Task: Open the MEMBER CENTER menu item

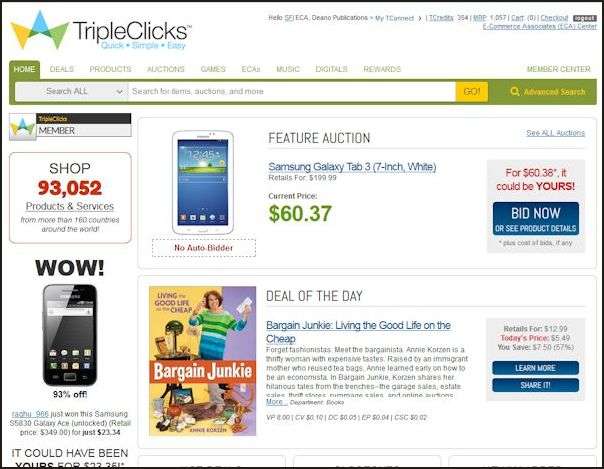Action: [558, 69]
